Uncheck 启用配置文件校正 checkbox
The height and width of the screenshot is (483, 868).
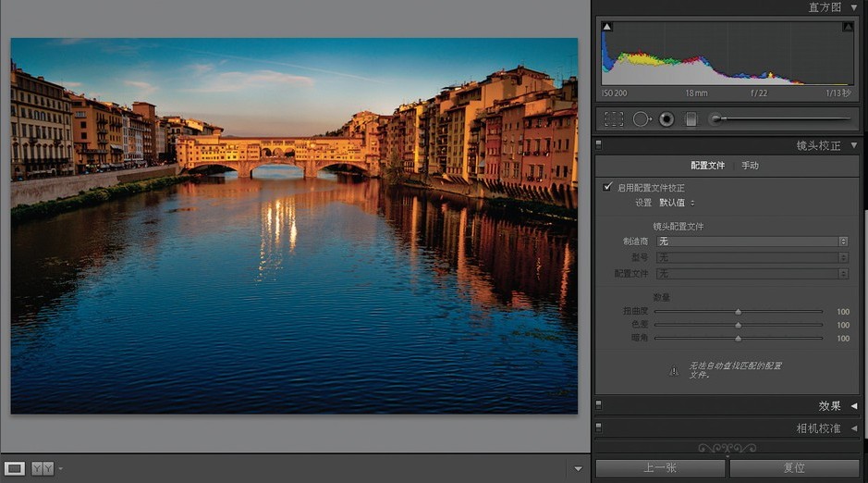click(x=608, y=187)
